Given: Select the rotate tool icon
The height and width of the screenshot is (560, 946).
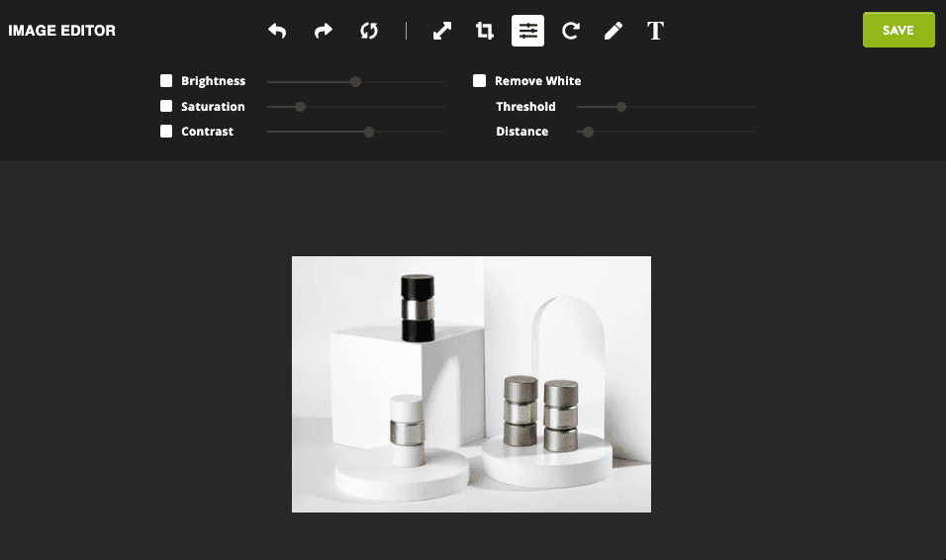Looking at the screenshot, I should [x=571, y=31].
